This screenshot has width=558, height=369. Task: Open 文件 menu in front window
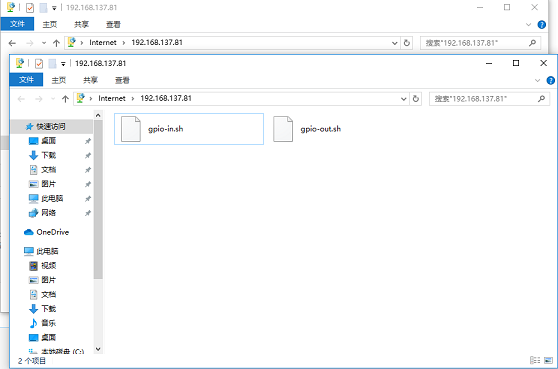click(x=26, y=80)
